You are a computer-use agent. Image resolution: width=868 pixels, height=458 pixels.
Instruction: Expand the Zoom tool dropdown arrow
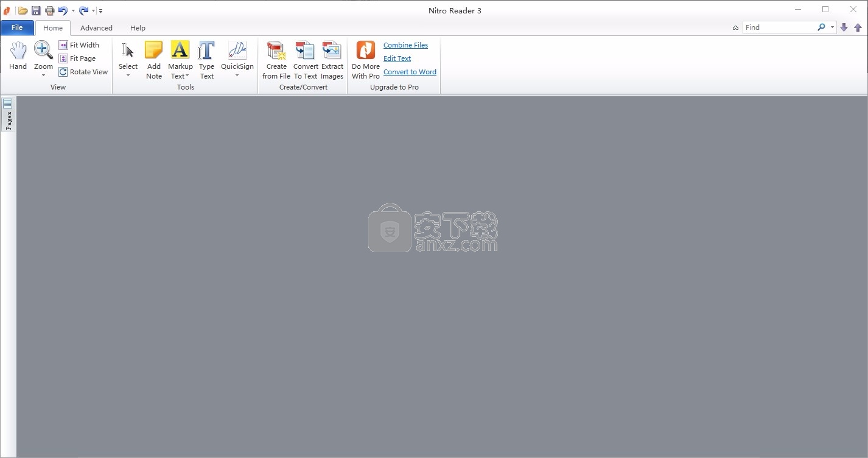coord(43,76)
